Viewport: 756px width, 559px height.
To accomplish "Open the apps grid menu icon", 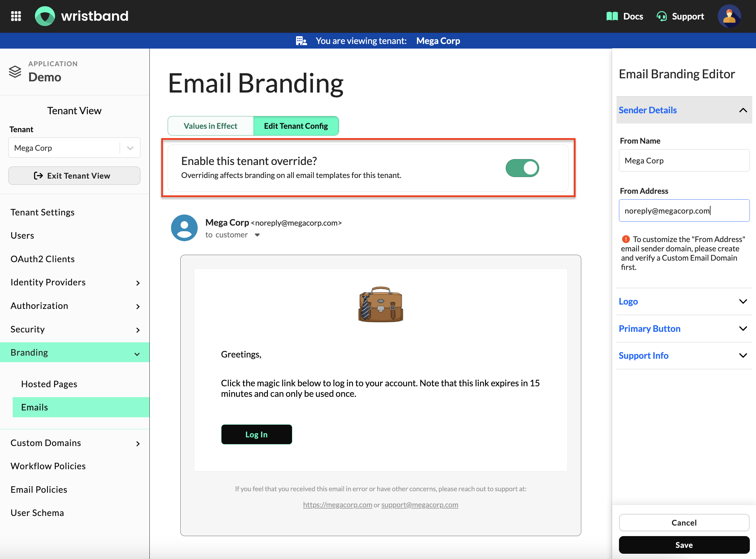I will pyautogui.click(x=16, y=16).
